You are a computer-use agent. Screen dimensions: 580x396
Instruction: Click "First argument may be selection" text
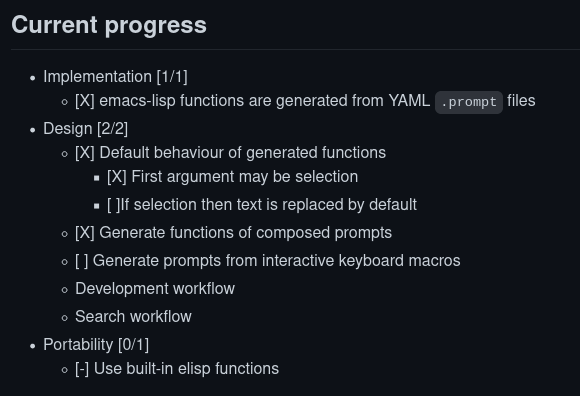pyautogui.click(x=245, y=177)
